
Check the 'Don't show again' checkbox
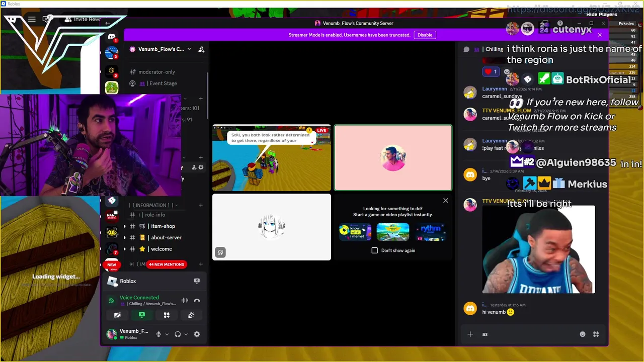point(374,250)
